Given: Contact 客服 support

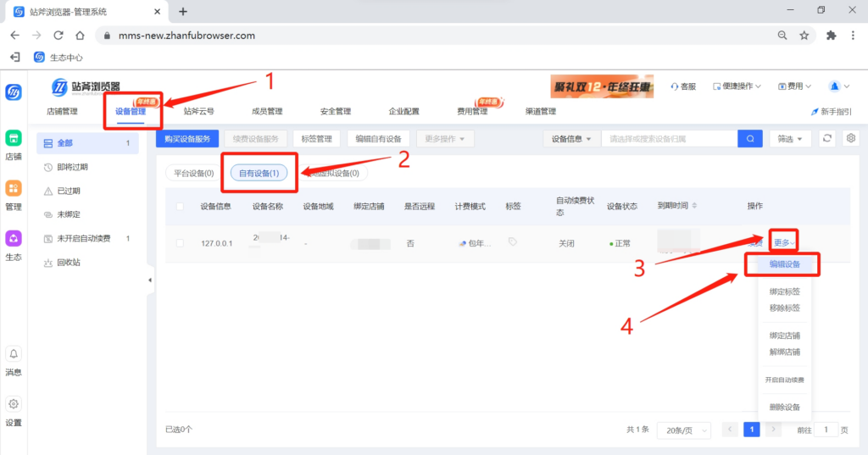Looking at the screenshot, I should (x=683, y=86).
